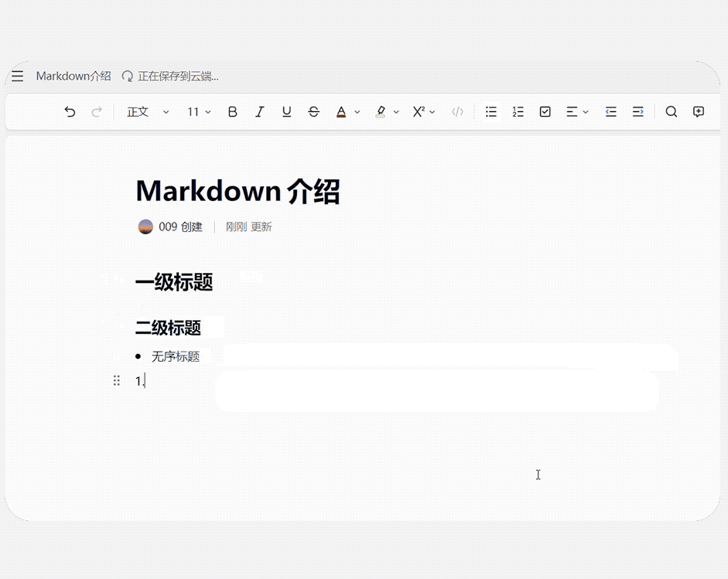Expand the text alignment dropdown

[x=583, y=111]
